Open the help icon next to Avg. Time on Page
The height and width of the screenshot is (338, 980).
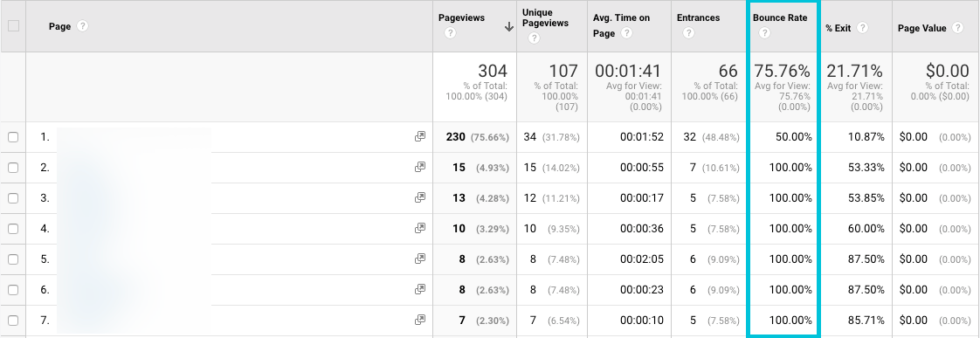[x=626, y=33]
